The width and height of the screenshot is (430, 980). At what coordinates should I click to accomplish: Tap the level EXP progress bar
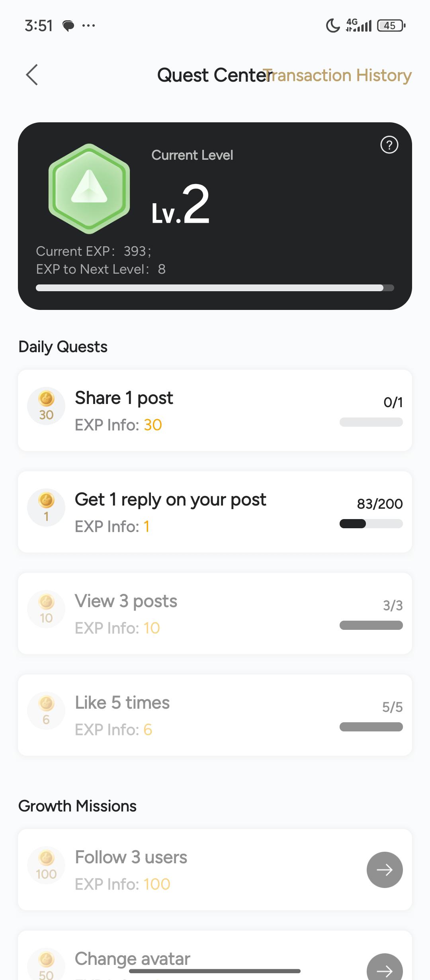point(215,288)
